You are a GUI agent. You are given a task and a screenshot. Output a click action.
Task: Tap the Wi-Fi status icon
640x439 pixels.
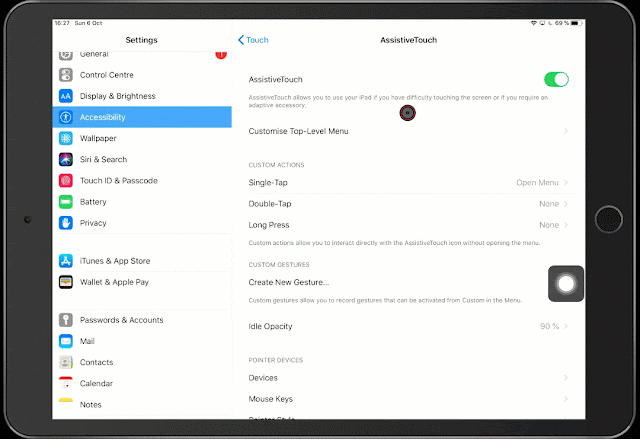tap(533, 23)
